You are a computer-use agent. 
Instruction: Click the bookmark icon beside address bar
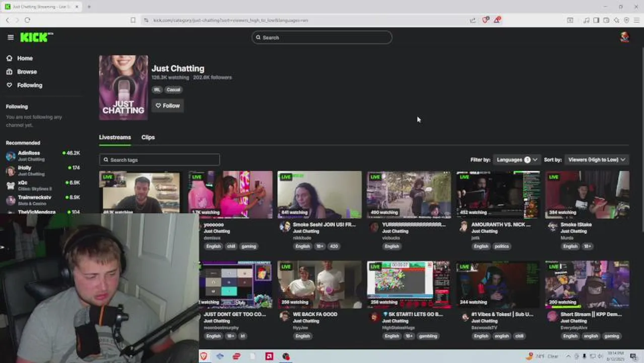(x=133, y=20)
